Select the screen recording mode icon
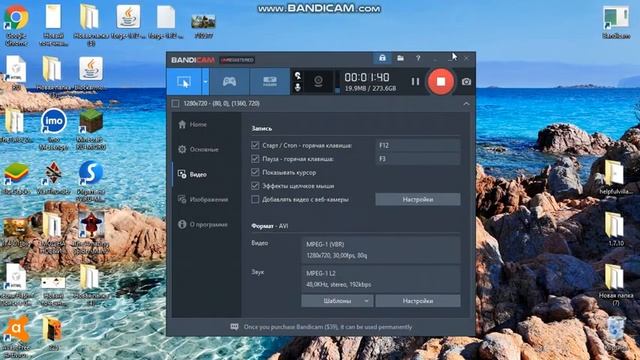Viewport: 640px width, 360px height. [x=184, y=82]
